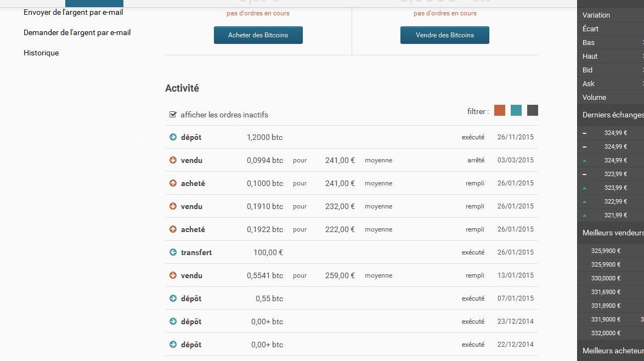644x361 pixels.
Task: Select the date '22/12/2014'
Action: pyautogui.click(x=516, y=344)
